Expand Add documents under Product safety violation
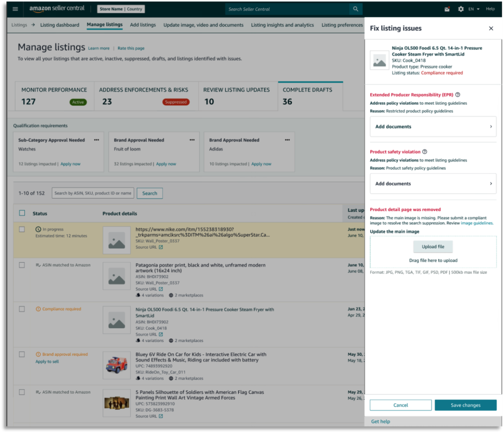Screen dimensions: 504x434 click(x=433, y=184)
